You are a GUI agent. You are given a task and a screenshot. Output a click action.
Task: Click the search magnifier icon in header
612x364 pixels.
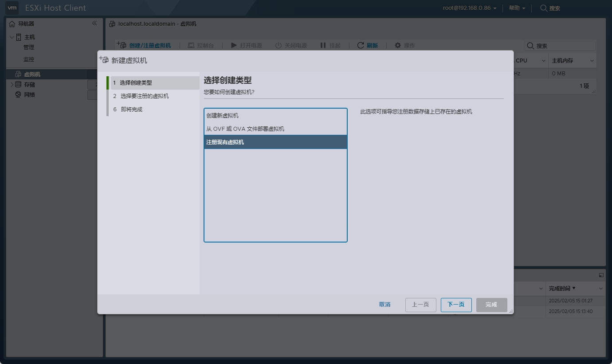point(544,8)
